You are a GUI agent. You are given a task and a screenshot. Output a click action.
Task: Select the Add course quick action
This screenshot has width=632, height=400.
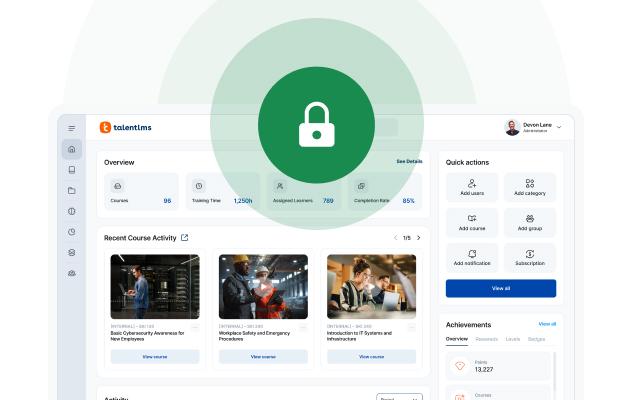click(472, 222)
